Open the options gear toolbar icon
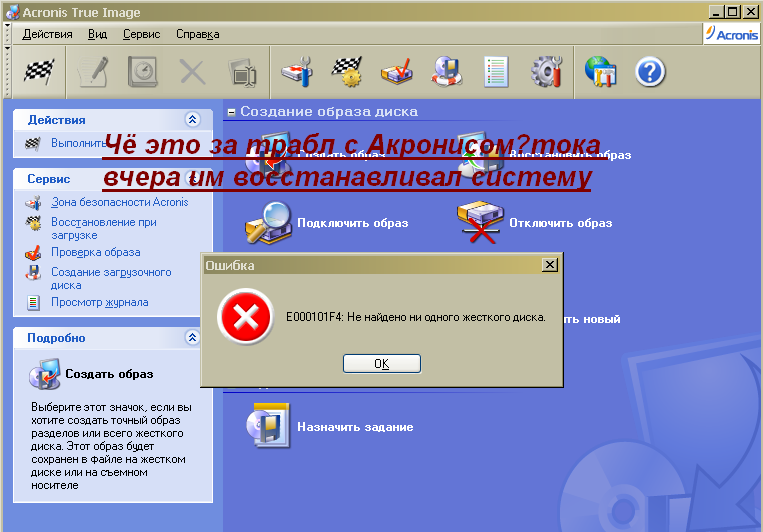763x532 pixels. [x=547, y=72]
